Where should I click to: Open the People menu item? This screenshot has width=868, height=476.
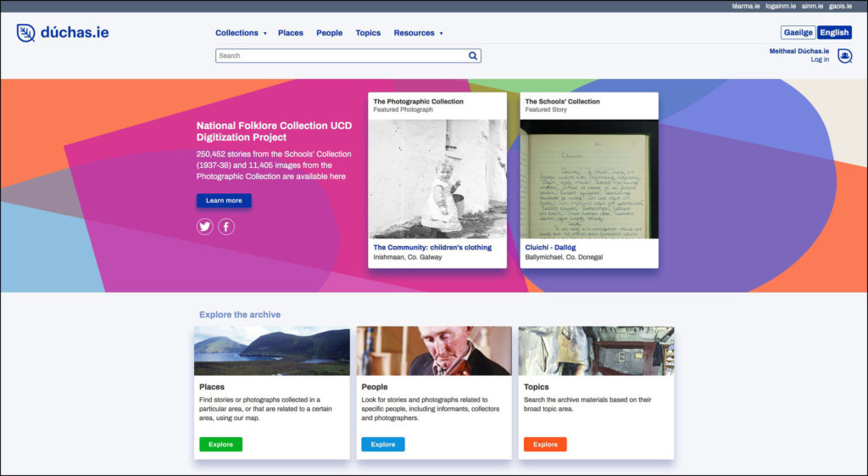(330, 33)
